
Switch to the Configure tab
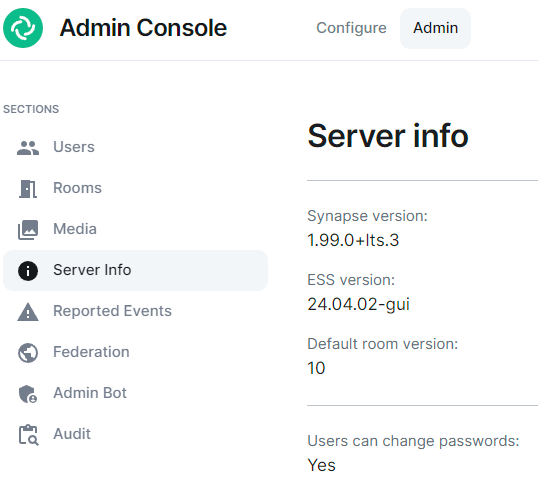tap(351, 28)
